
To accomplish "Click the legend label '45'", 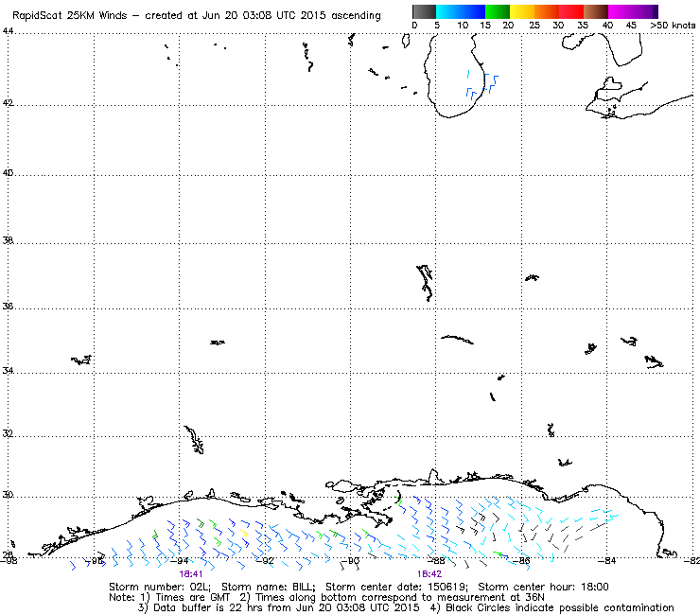I will [x=631, y=26].
